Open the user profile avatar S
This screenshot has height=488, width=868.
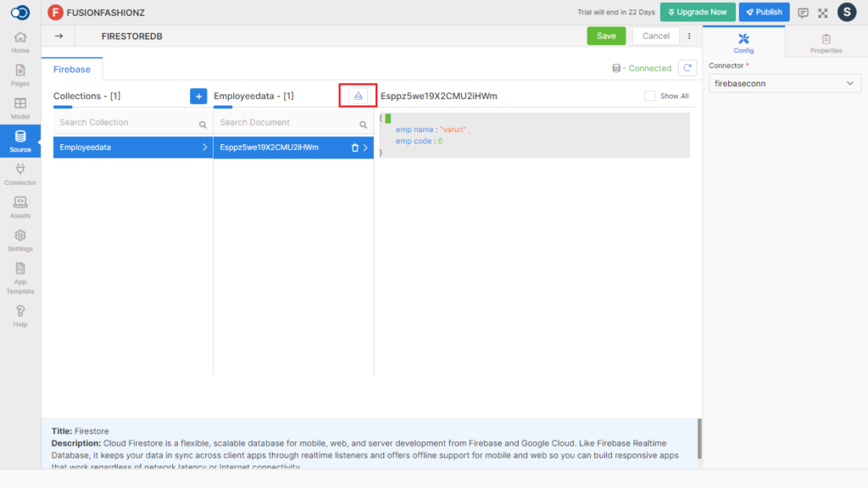click(847, 12)
